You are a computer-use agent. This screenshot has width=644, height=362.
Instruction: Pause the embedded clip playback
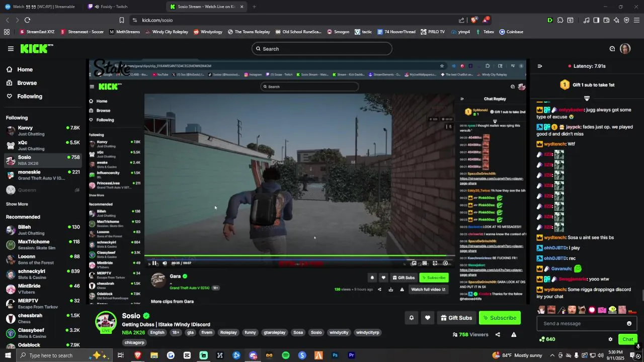click(154, 263)
